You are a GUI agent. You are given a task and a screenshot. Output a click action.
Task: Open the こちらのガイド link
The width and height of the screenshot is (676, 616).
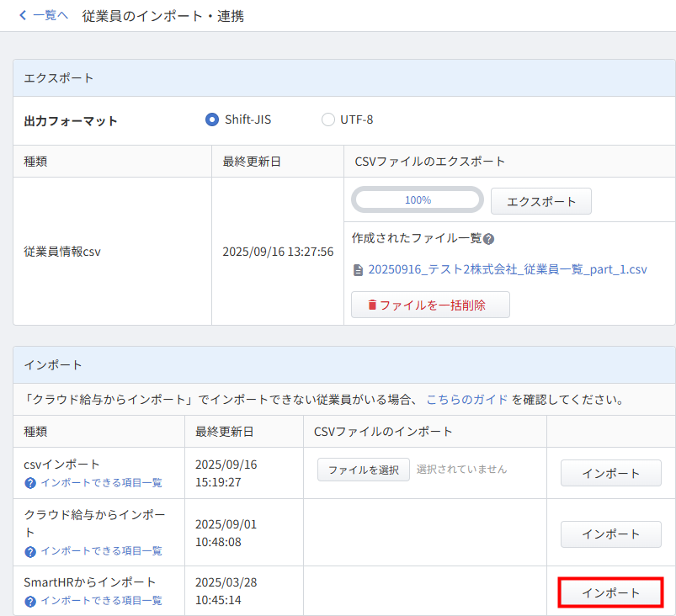[467, 399]
